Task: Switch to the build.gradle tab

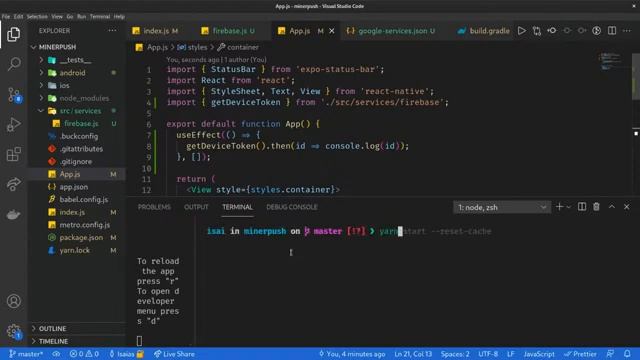Action: pyautogui.click(x=484, y=31)
